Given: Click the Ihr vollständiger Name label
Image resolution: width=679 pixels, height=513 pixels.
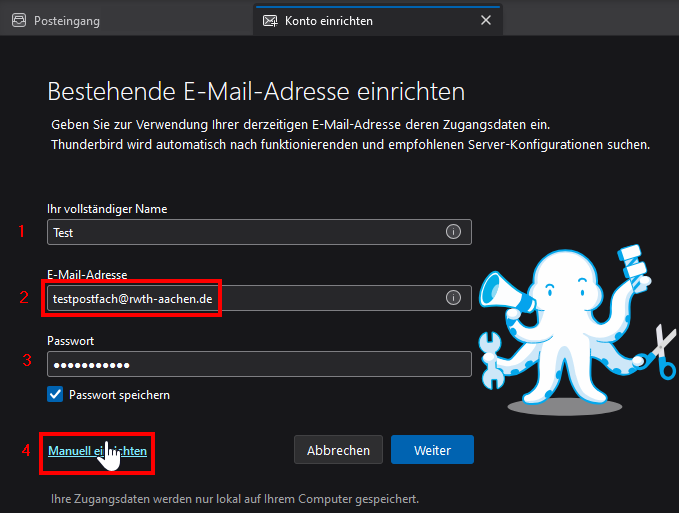Looking at the screenshot, I should click(107, 209).
